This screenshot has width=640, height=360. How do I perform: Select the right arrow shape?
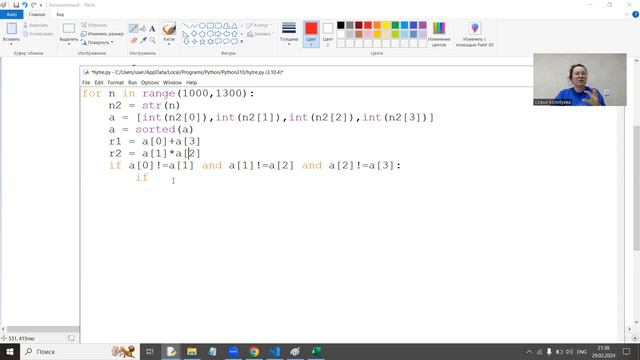218,33
